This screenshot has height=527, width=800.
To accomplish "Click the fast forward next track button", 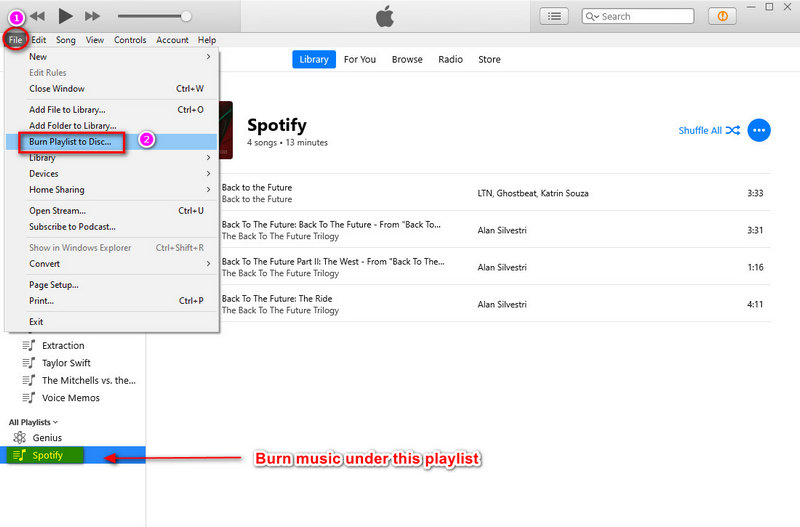I will [x=92, y=16].
